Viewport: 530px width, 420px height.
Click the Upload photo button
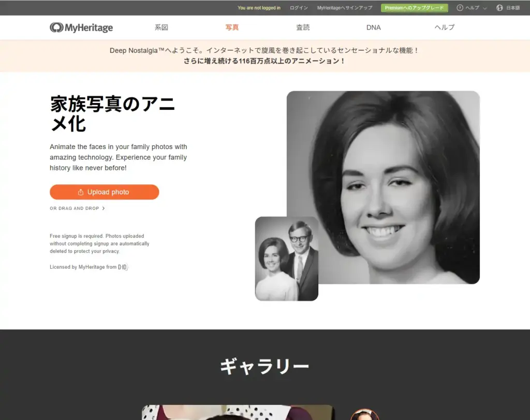tap(104, 192)
